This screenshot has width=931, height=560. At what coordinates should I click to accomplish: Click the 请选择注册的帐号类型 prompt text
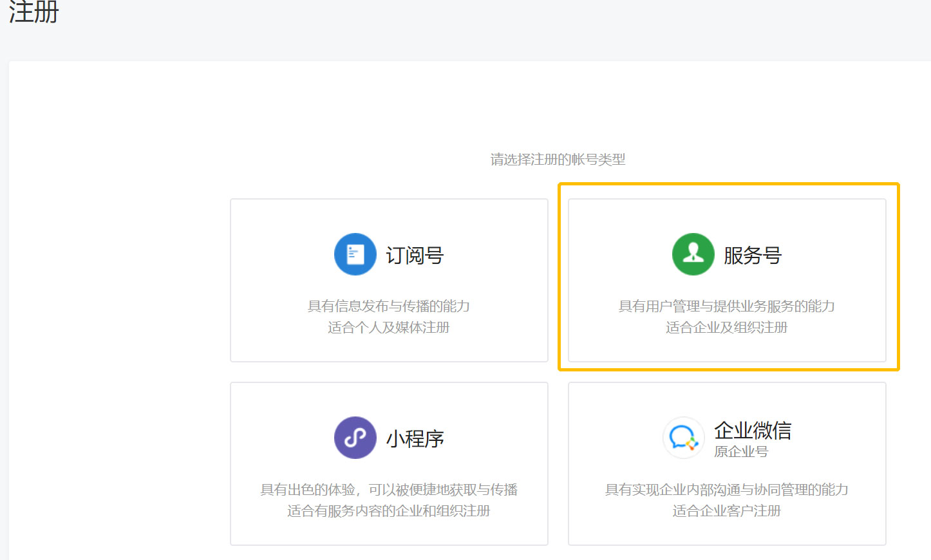pos(557,160)
